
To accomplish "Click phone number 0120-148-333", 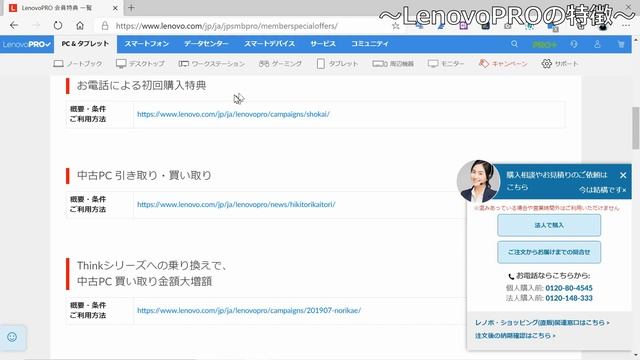I will click(x=569, y=298).
